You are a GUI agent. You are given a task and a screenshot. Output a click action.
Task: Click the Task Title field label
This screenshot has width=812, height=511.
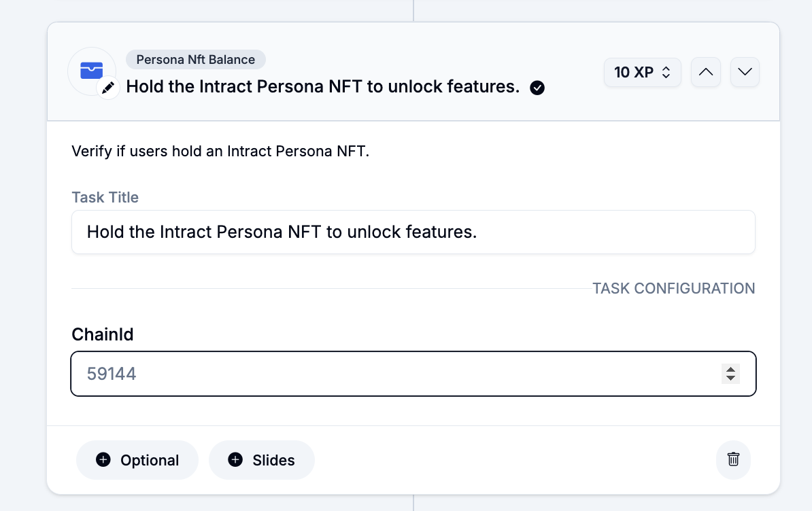tap(105, 198)
